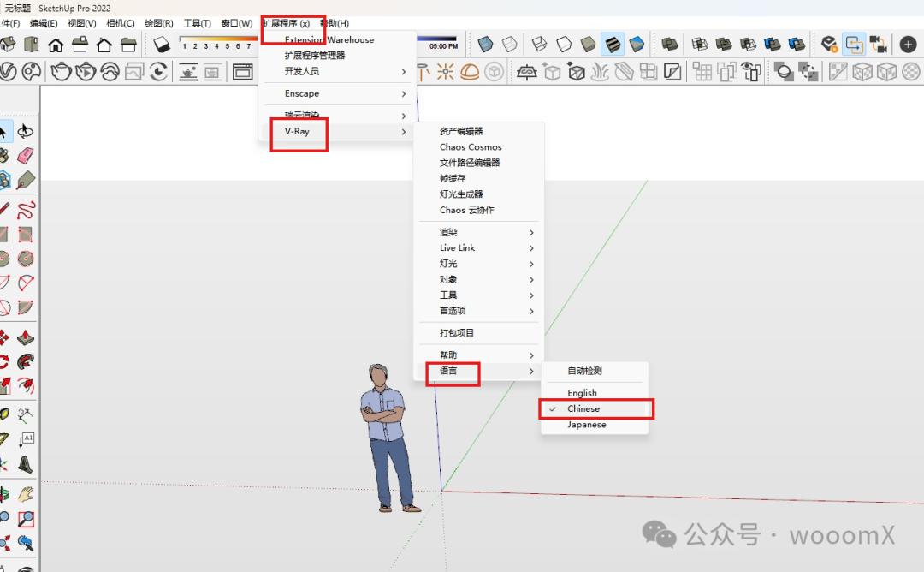The image size is (924, 572).
Task: Select the Push/Pull tool
Action: coord(26,338)
